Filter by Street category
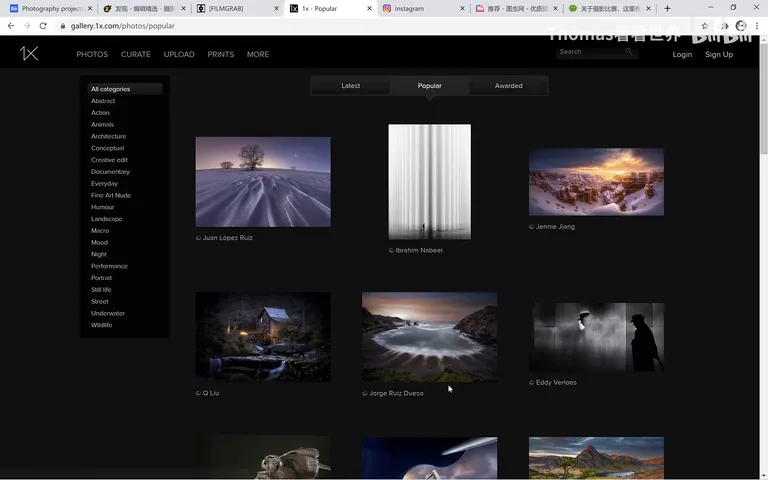 (x=99, y=302)
